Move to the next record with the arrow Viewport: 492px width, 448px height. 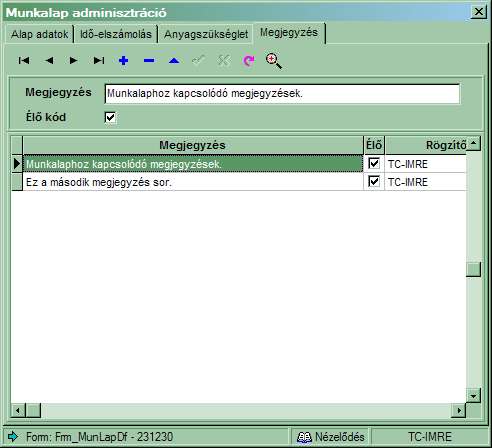(74, 60)
